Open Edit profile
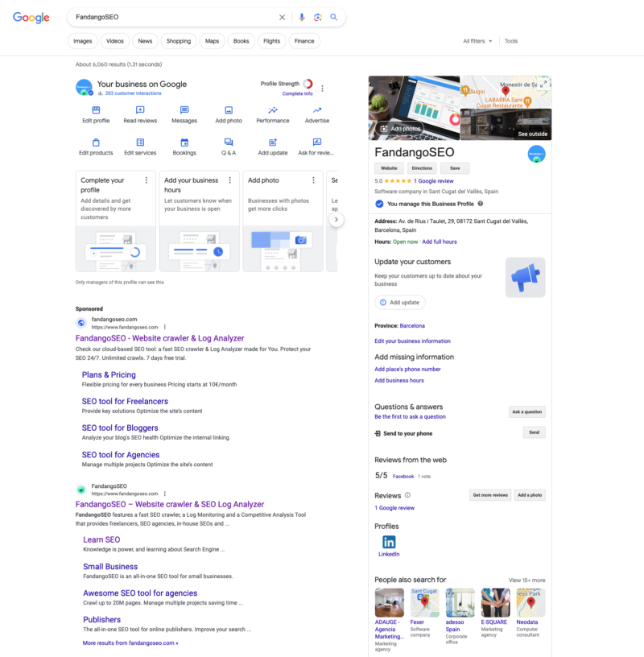 click(96, 114)
